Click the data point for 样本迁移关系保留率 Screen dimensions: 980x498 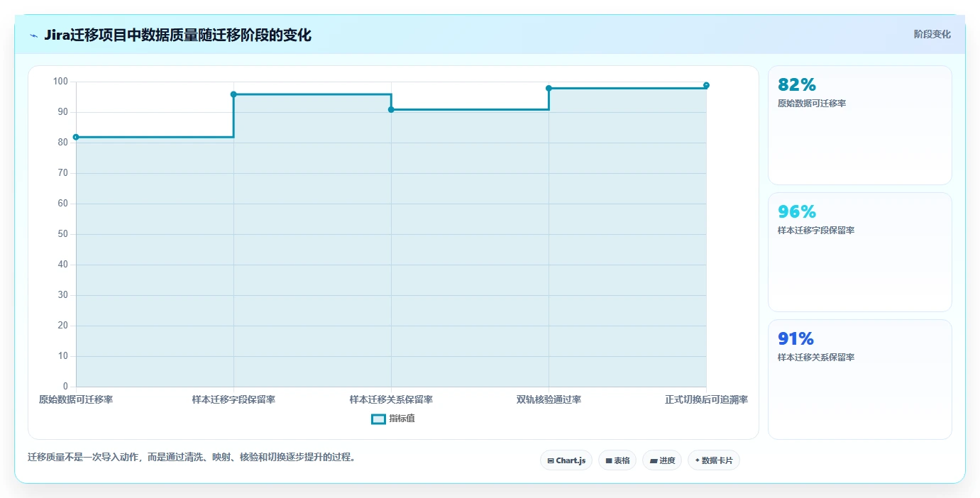(391, 109)
